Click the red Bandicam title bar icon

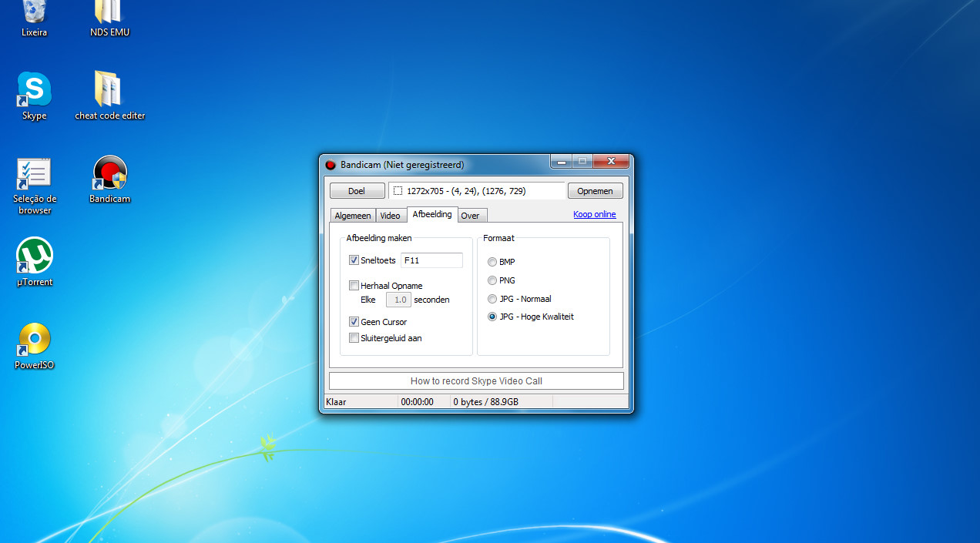click(331, 165)
